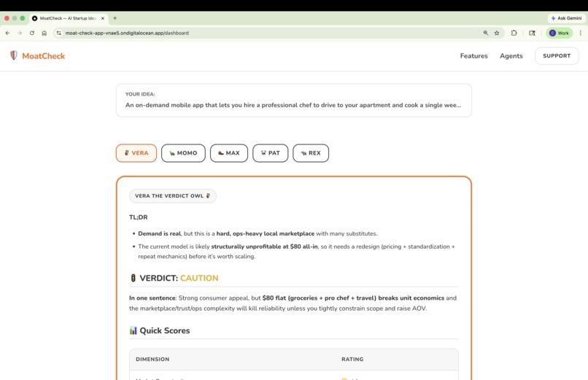Click the TL;DR heading
Image resolution: width=588 pixels, height=380 pixels.
(139, 217)
